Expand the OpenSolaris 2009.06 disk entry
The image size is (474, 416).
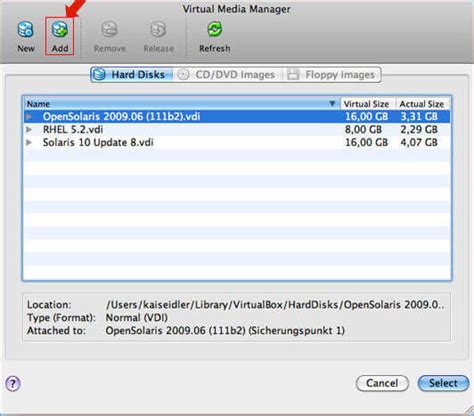[x=29, y=116]
